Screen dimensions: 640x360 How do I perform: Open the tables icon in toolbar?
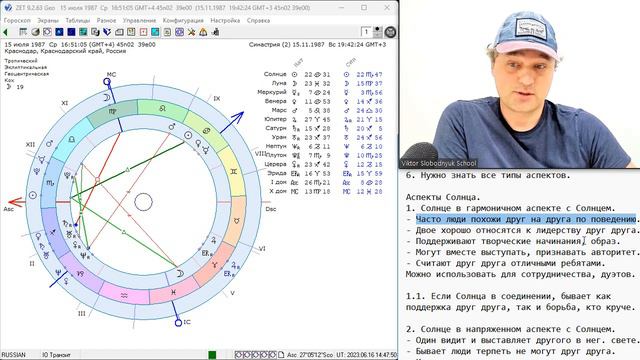[x=23, y=32]
